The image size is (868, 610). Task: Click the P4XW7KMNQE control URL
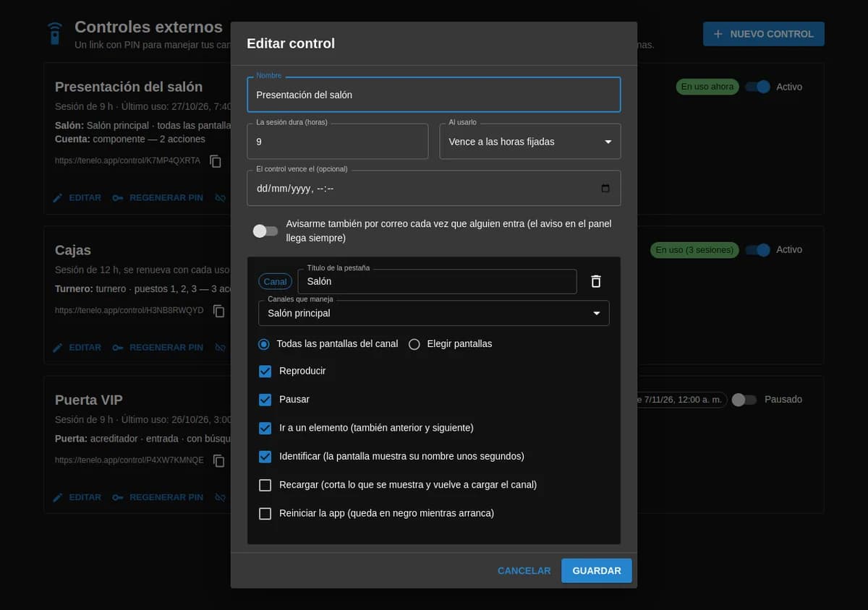click(129, 460)
